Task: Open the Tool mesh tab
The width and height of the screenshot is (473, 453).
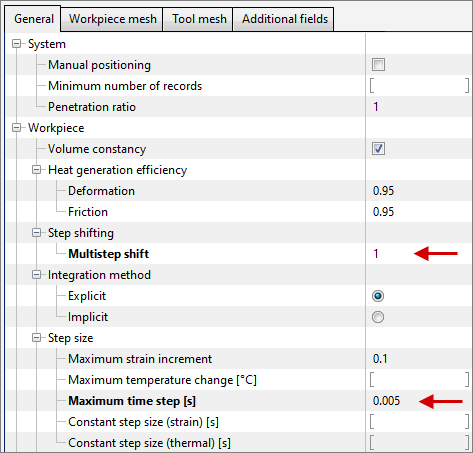Action: [x=199, y=19]
